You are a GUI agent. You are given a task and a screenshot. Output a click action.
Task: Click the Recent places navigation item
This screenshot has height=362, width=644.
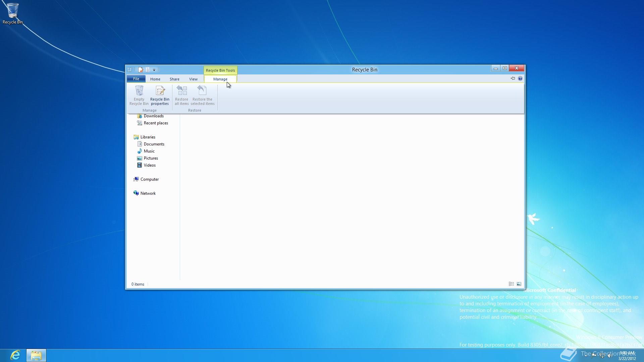click(x=156, y=123)
